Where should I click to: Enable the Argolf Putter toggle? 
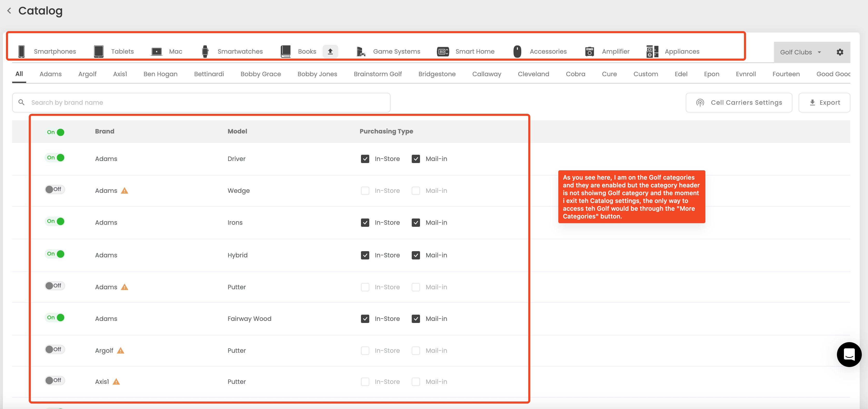55,349
